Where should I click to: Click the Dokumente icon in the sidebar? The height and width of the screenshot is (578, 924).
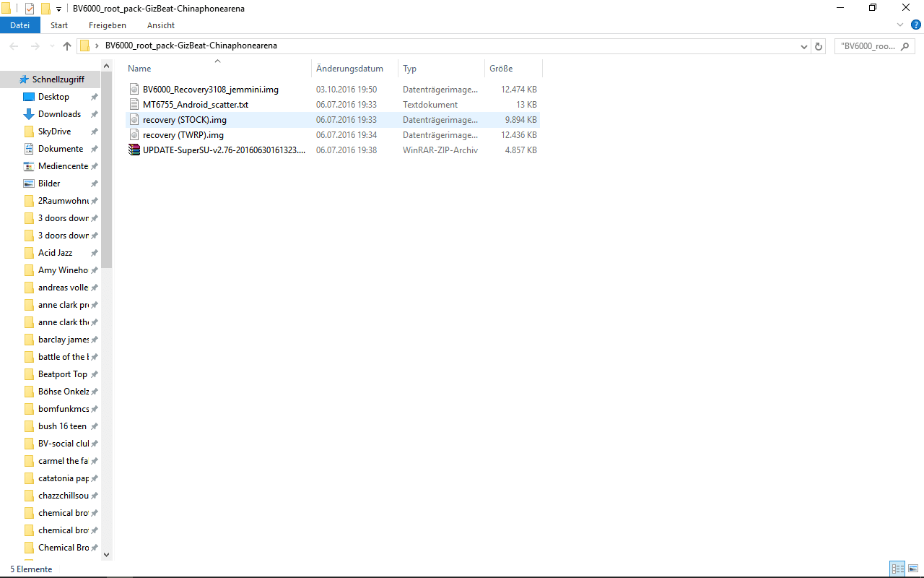(29, 149)
